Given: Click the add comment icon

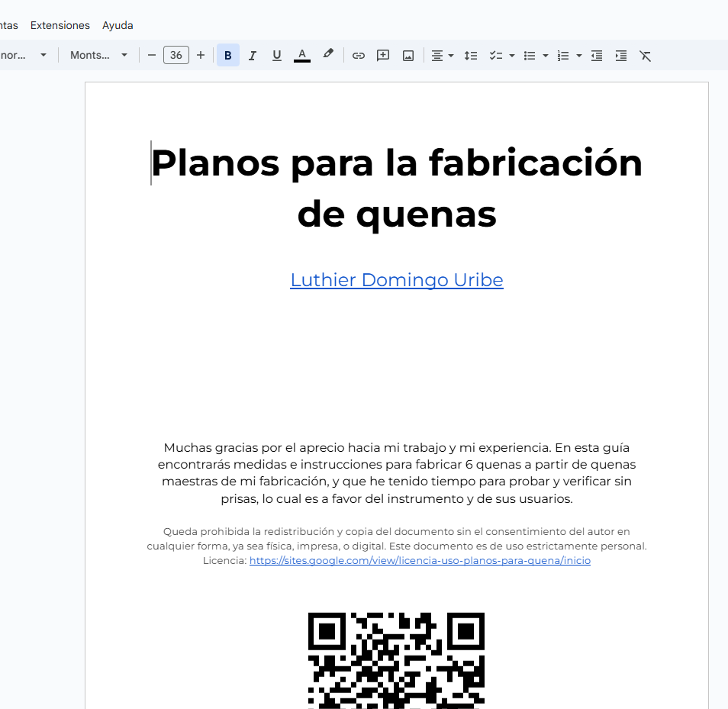Looking at the screenshot, I should click(383, 56).
